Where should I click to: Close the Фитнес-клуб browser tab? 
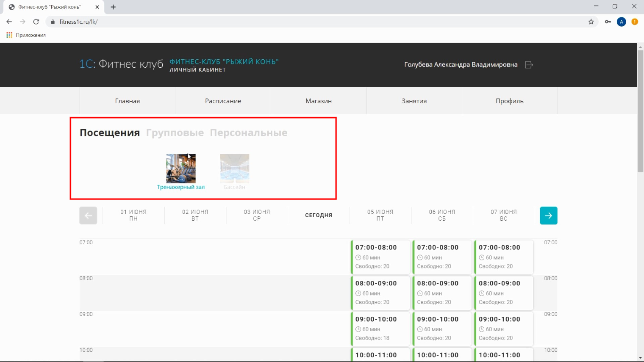pyautogui.click(x=97, y=7)
